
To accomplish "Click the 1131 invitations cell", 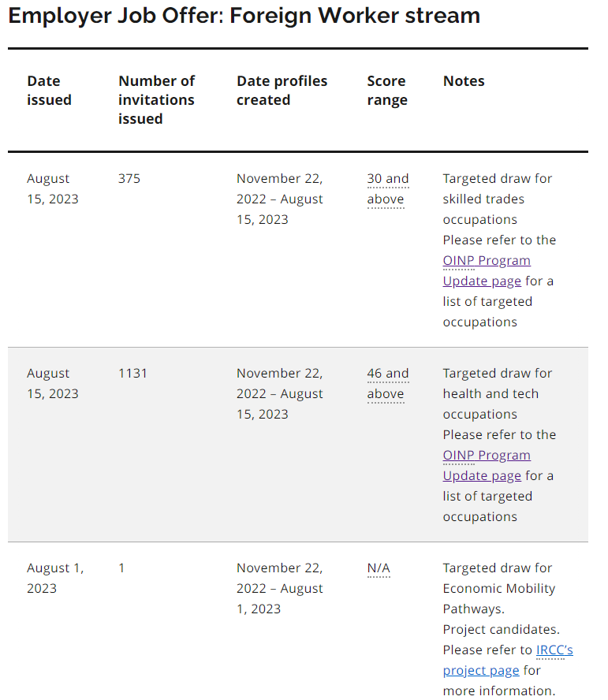I will point(132,373).
